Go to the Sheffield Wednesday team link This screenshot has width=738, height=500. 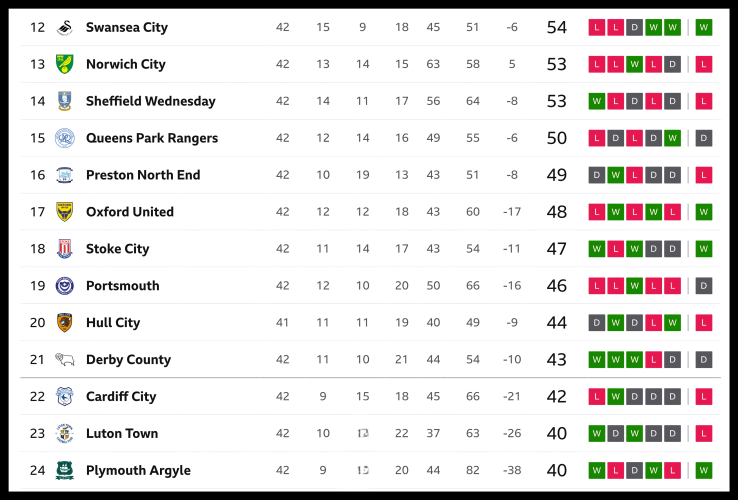point(150,101)
